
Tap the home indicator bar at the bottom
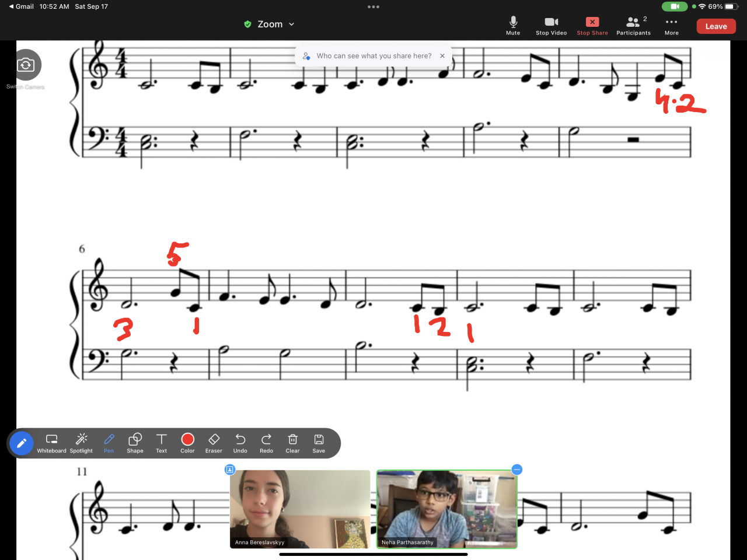click(373, 554)
